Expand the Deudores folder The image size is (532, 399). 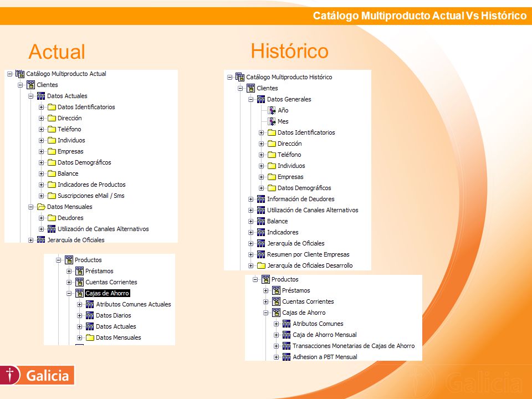pyautogui.click(x=41, y=218)
